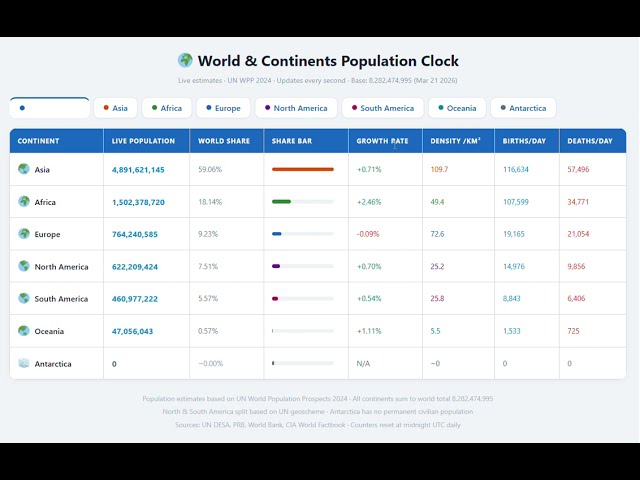Click North America's purple share bar
Image resolution: width=640 pixels, height=480 pixels.
276,266
